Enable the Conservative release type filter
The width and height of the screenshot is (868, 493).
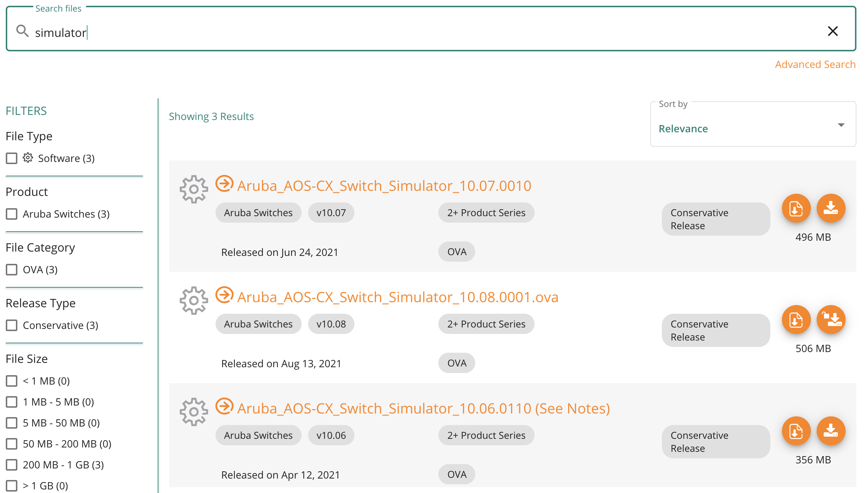point(11,325)
